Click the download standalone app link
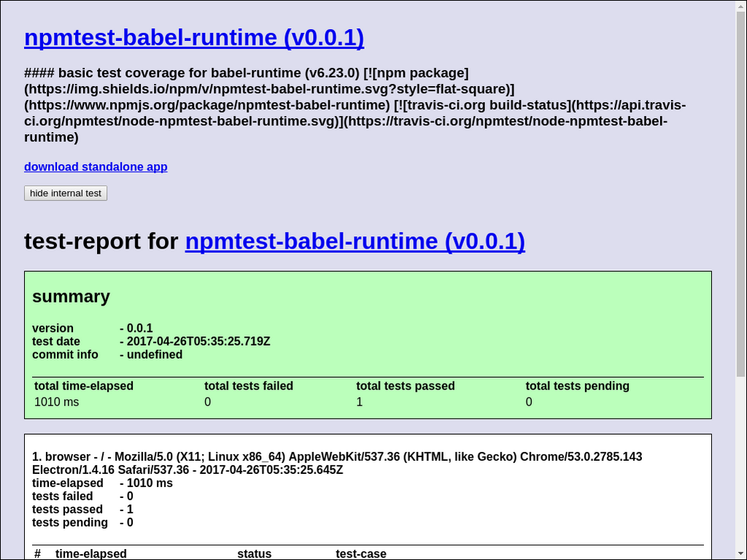The image size is (747, 560). coord(96,167)
